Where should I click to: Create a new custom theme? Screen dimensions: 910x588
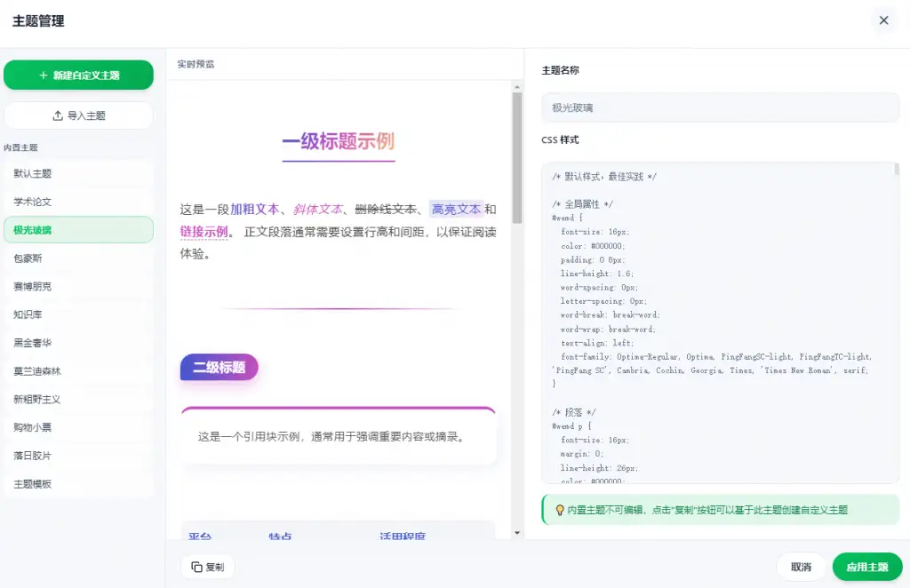78,75
